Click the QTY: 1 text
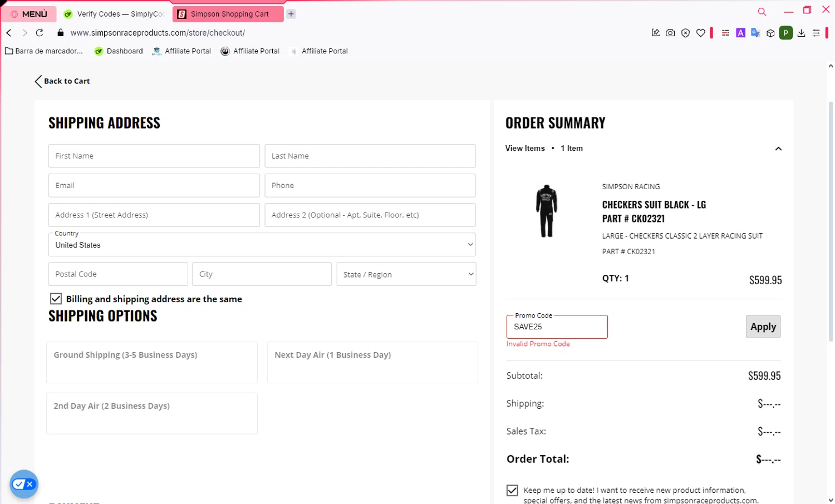Image resolution: width=835 pixels, height=504 pixels. pyautogui.click(x=616, y=278)
